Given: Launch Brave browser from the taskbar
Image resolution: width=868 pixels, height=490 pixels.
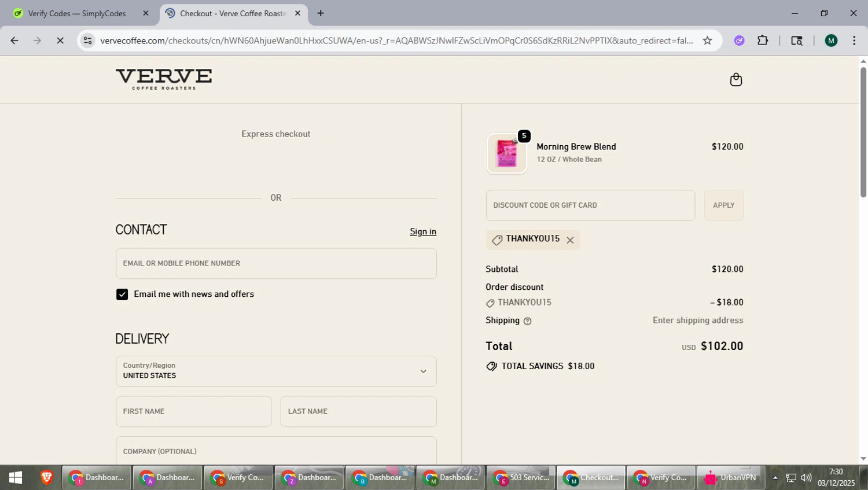Looking at the screenshot, I should pos(47,478).
